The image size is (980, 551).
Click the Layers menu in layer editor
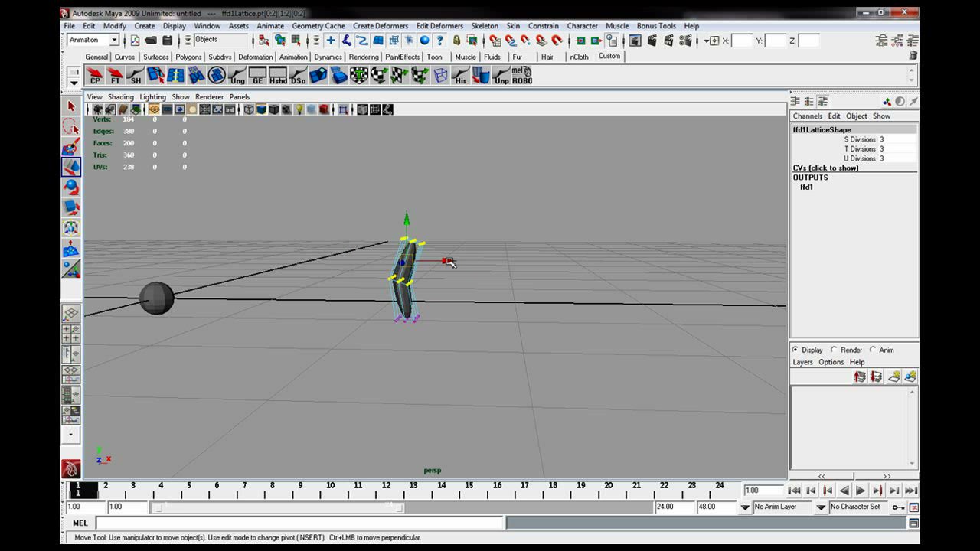pos(802,362)
